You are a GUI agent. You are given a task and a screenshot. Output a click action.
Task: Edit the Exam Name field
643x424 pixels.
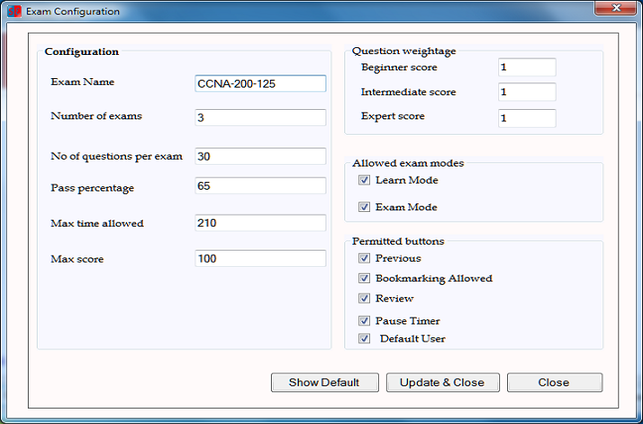[260, 83]
